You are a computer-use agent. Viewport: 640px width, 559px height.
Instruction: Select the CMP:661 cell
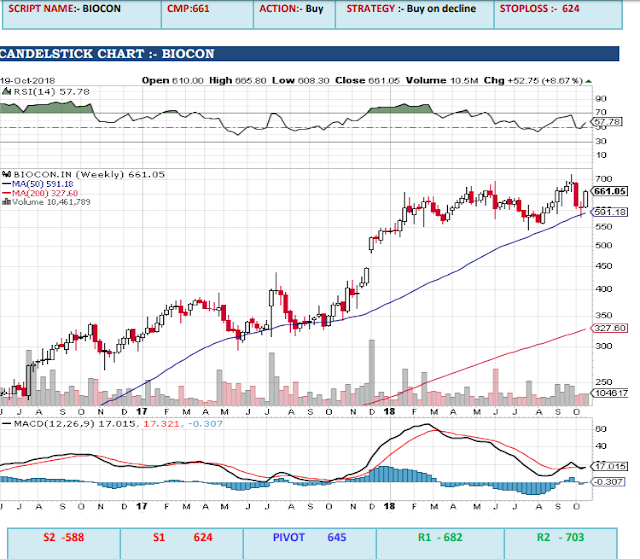pos(207,15)
